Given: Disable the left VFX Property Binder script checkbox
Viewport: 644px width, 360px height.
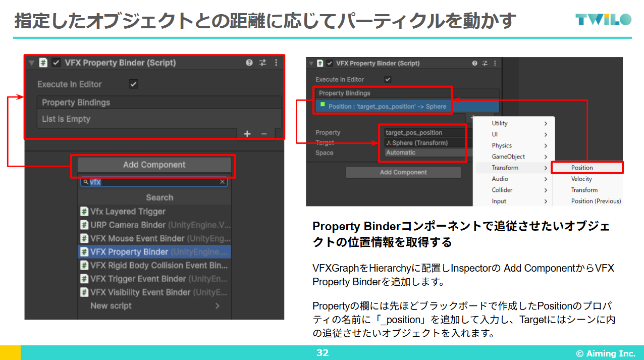Looking at the screenshot, I should (x=57, y=63).
